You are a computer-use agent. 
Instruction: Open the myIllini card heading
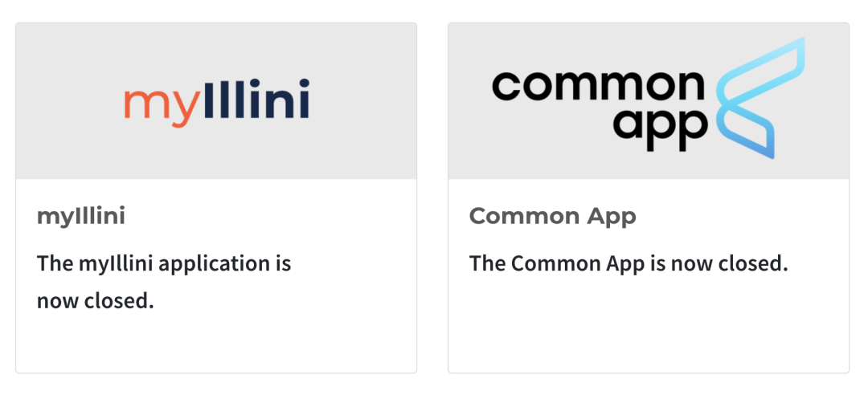[x=81, y=216]
